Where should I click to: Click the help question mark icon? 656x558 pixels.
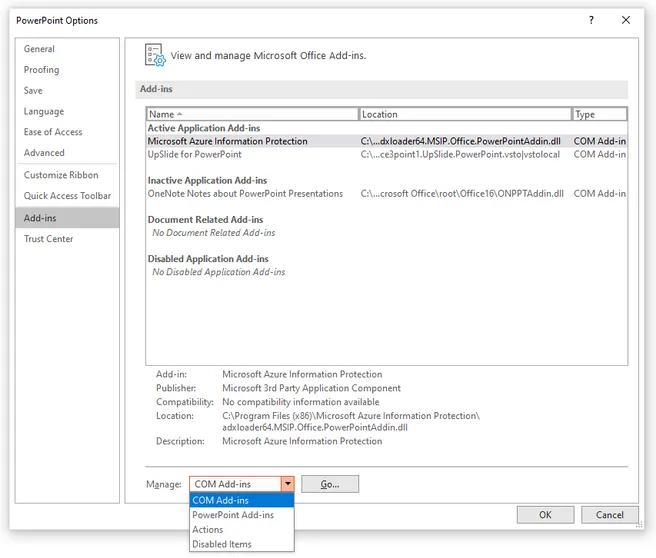coord(591,20)
